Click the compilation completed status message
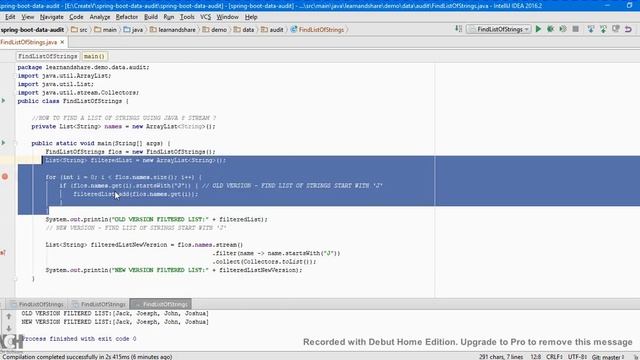 pyautogui.click(x=87, y=357)
